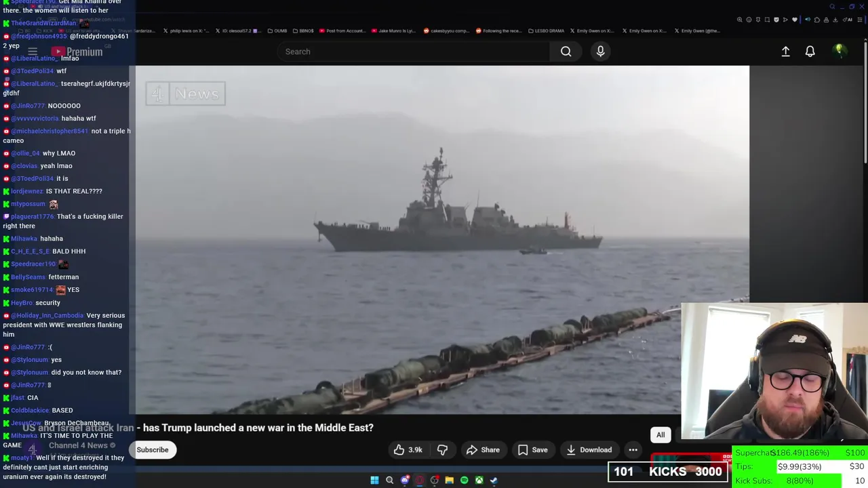This screenshot has height=488, width=868.
Task: Open 'cakesbyyou comp...' bookmark
Action: point(446,30)
